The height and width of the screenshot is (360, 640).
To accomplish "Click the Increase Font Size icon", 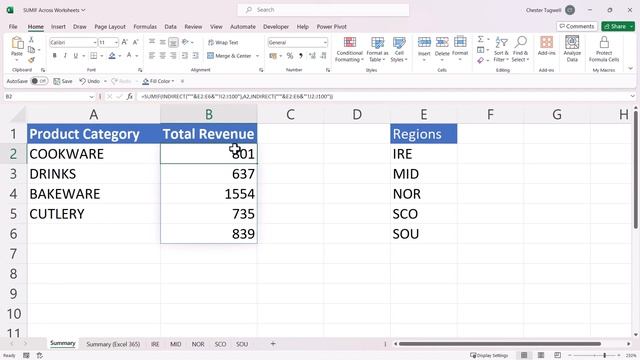I will (125, 42).
